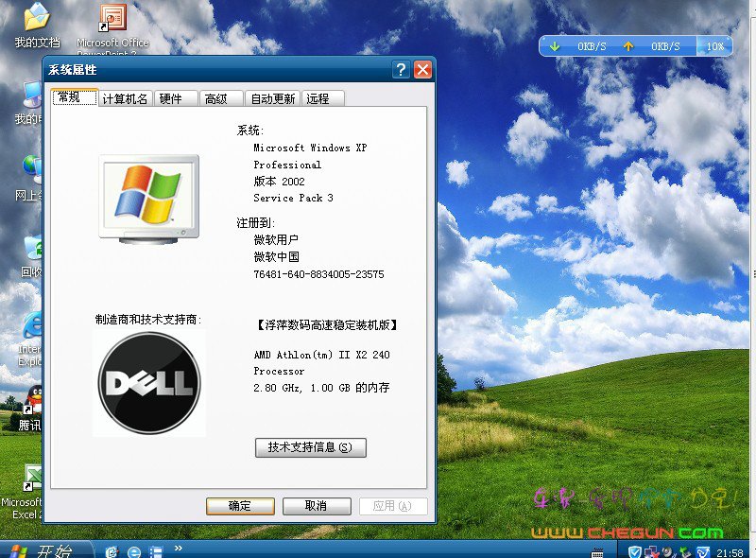Click the tray icon beside the clock
This screenshot has height=558, width=756.
(703, 551)
